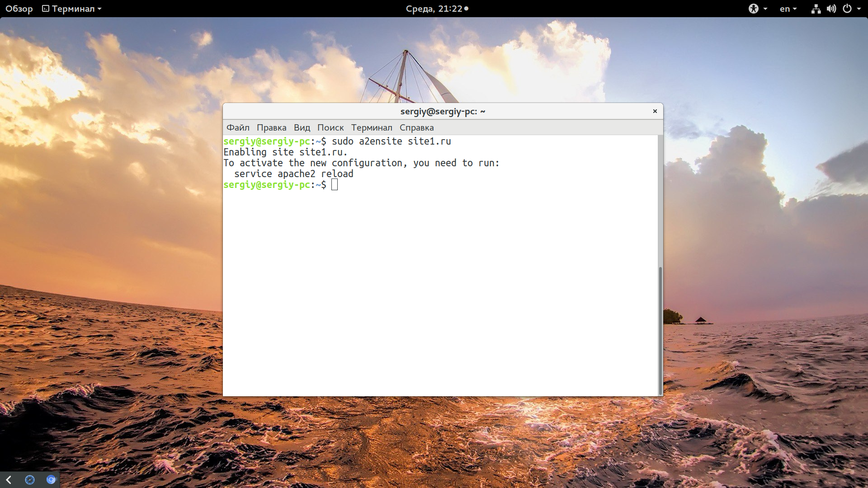Click the volume speaker icon
Screen dimensions: 868x488
click(831, 9)
